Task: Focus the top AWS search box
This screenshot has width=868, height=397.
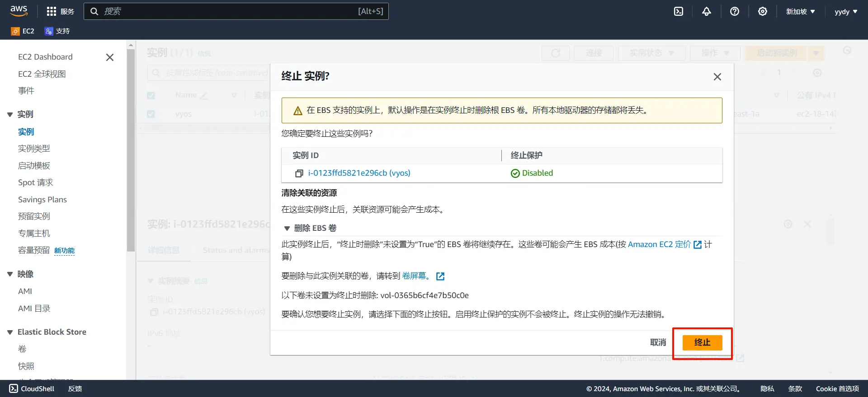Action: (236, 11)
